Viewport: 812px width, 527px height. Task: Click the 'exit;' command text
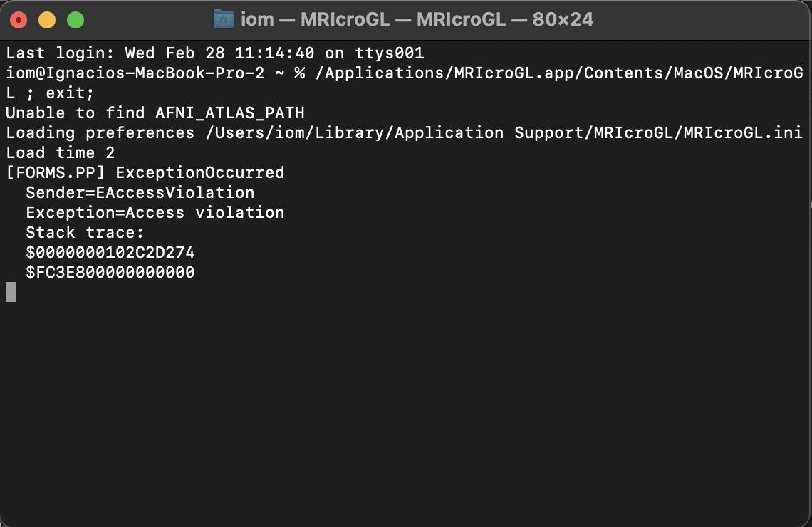pyautogui.click(x=70, y=93)
